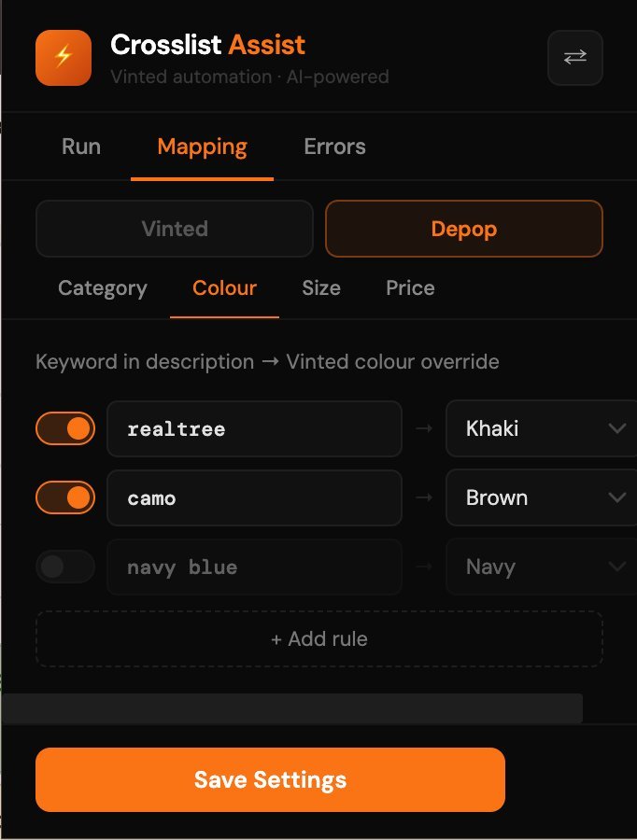
Task: Click the Save Settings button
Action: 270,779
